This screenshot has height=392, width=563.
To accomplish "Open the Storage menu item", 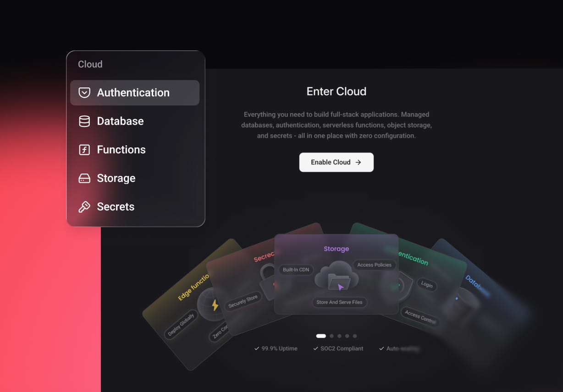I will pyautogui.click(x=135, y=178).
